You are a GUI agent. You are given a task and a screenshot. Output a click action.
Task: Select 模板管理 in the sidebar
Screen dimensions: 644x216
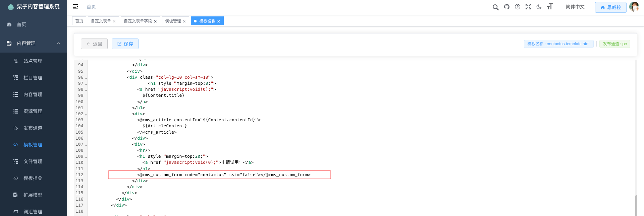(x=34, y=145)
